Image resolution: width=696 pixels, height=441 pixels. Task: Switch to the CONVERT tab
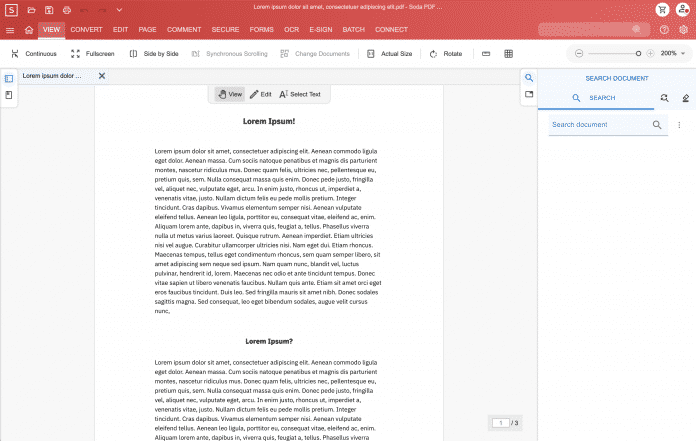[x=86, y=30]
